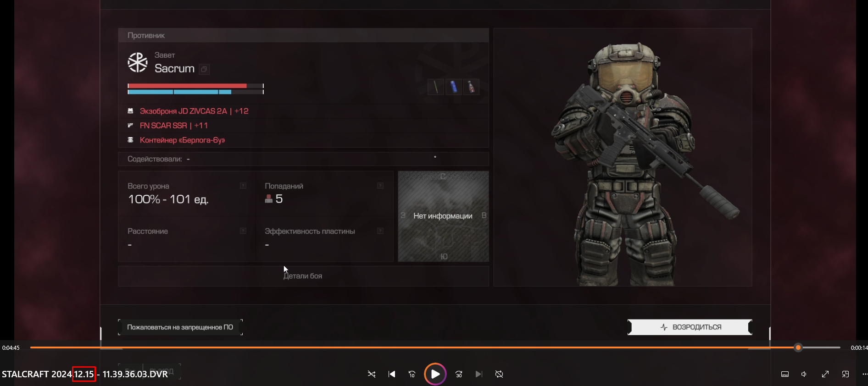Open subtitles and captions options
This screenshot has width=868, height=386.
(785, 374)
